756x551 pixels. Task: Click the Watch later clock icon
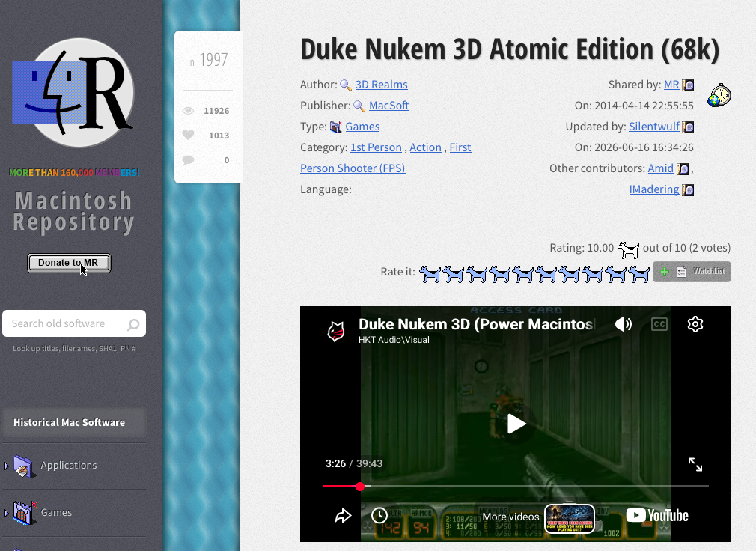pos(379,515)
